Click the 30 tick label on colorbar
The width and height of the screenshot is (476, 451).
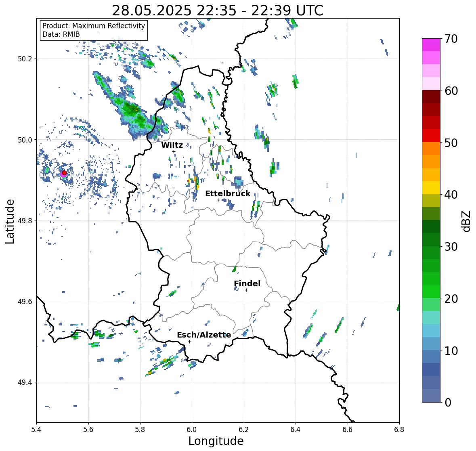(451, 247)
